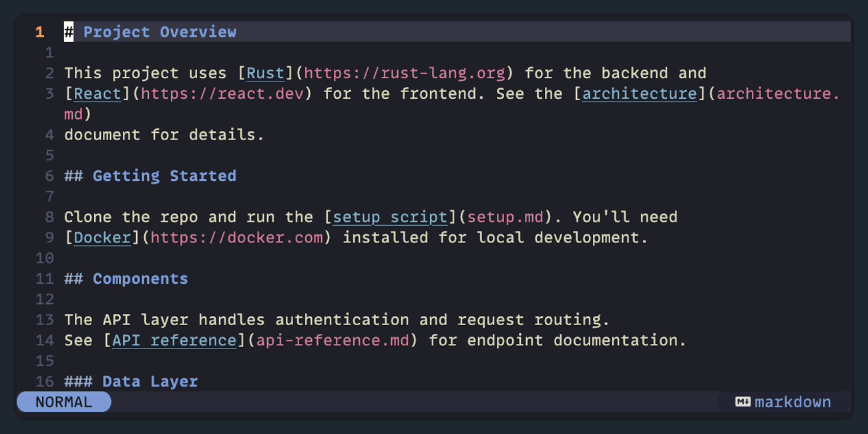Image resolution: width=868 pixels, height=434 pixels.
Task: Place cursor on Getting Started heading
Action: click(164, 176)
